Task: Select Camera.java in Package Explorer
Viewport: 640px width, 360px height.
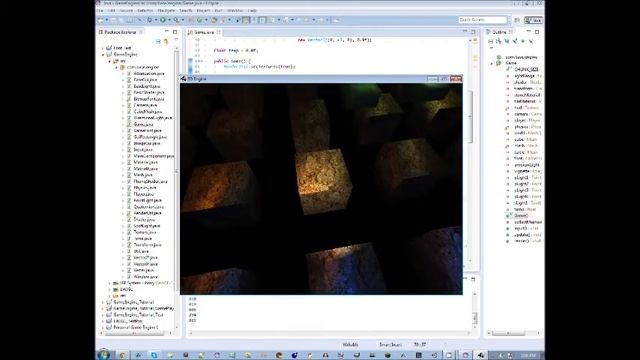Action: coord(145,105)
